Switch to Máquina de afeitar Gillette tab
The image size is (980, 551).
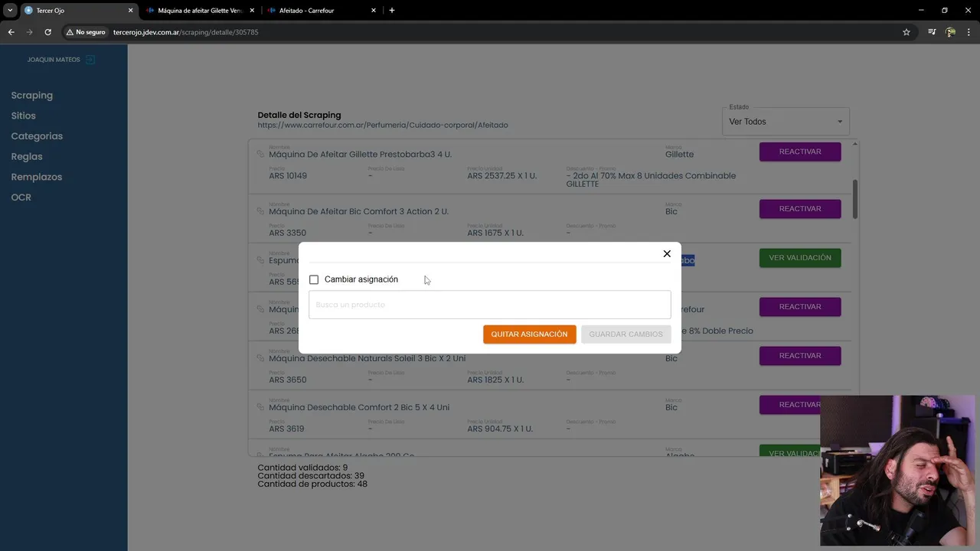click(199, 11)
